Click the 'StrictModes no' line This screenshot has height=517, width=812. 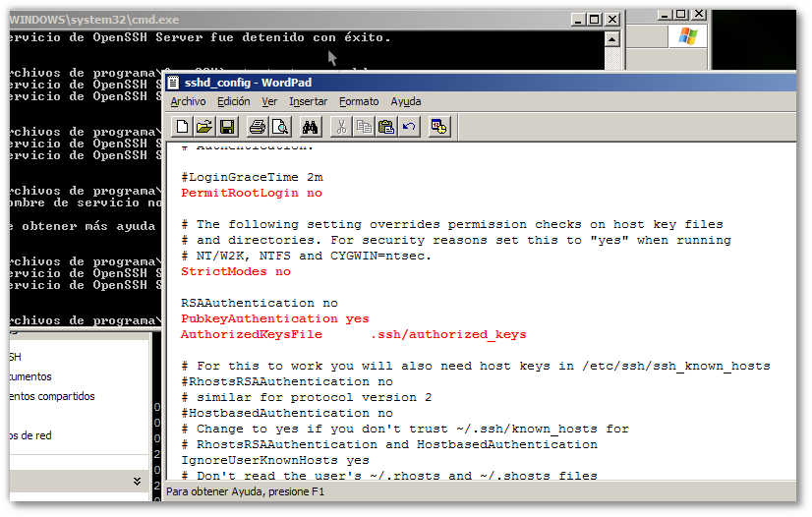(x=236, y=271)
